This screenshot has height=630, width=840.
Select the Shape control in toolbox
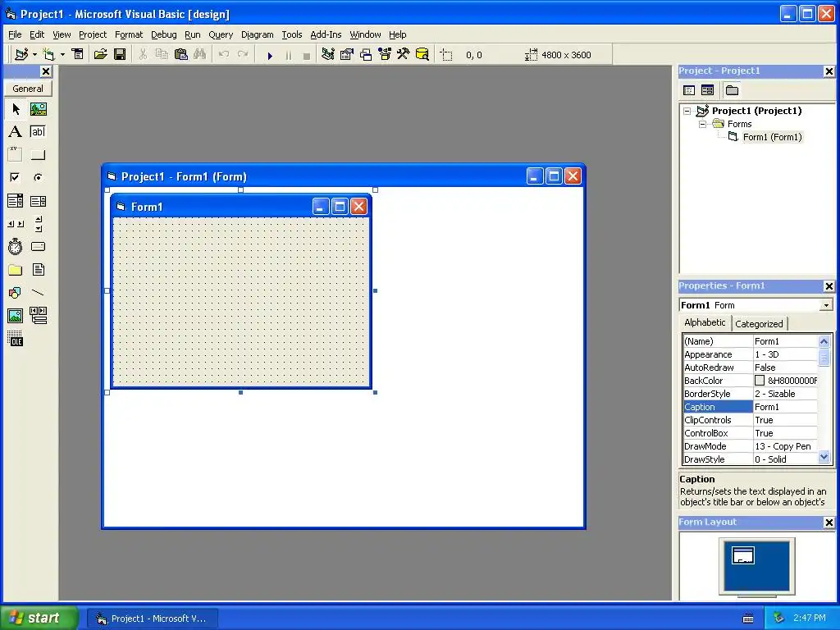(x=16, y=293)
